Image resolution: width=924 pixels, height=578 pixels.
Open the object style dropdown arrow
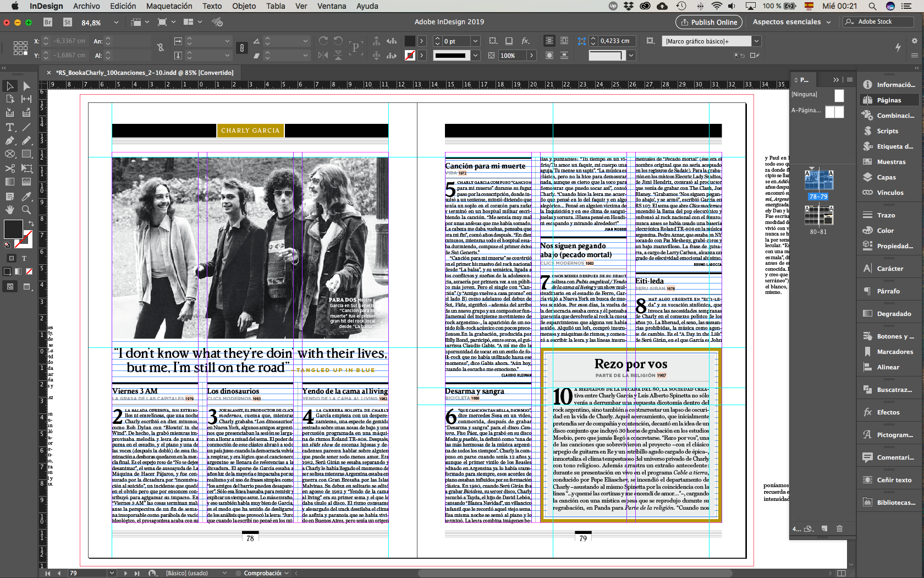click(757, 41)
